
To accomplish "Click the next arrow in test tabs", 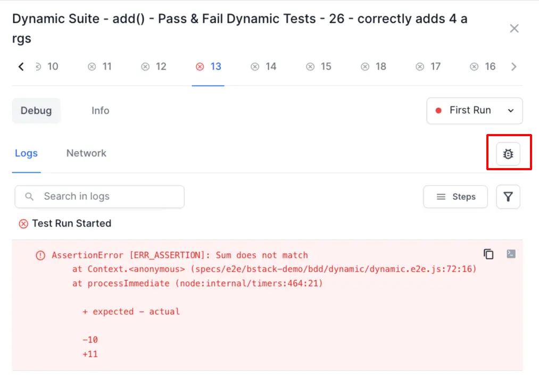I will click(x=513, y=66).
